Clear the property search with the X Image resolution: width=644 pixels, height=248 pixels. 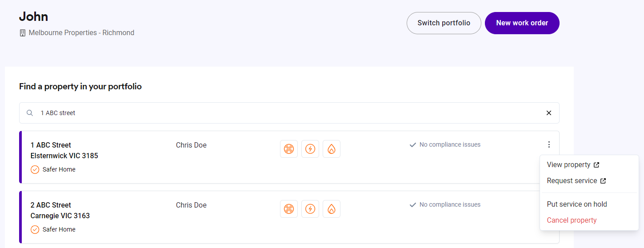[549, 113]
